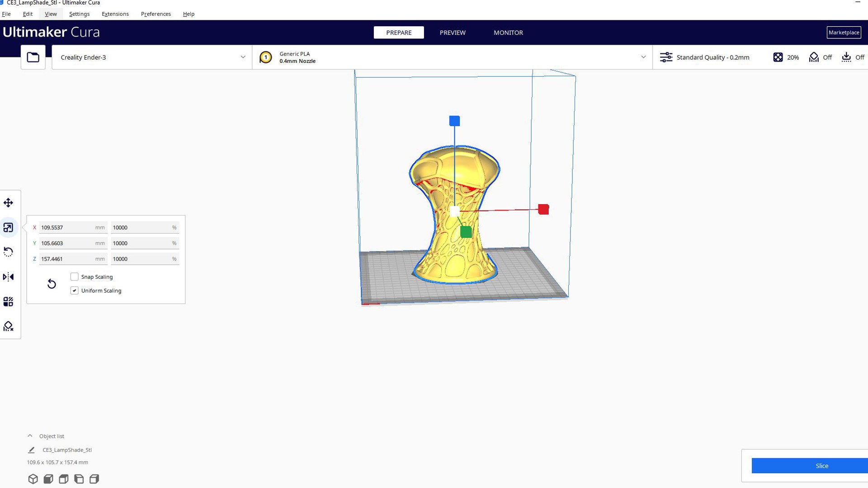The height and width of the screenshot is (488, 868).
Task: Edit Y dimension mm field 105.6603
Action: tap(73, 244)
